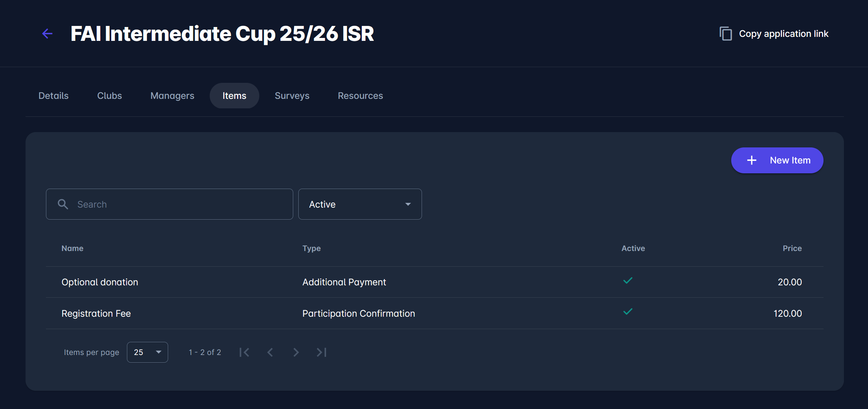Go to first page of items
This screenshot has height=409, width=868.
[244, 352]
